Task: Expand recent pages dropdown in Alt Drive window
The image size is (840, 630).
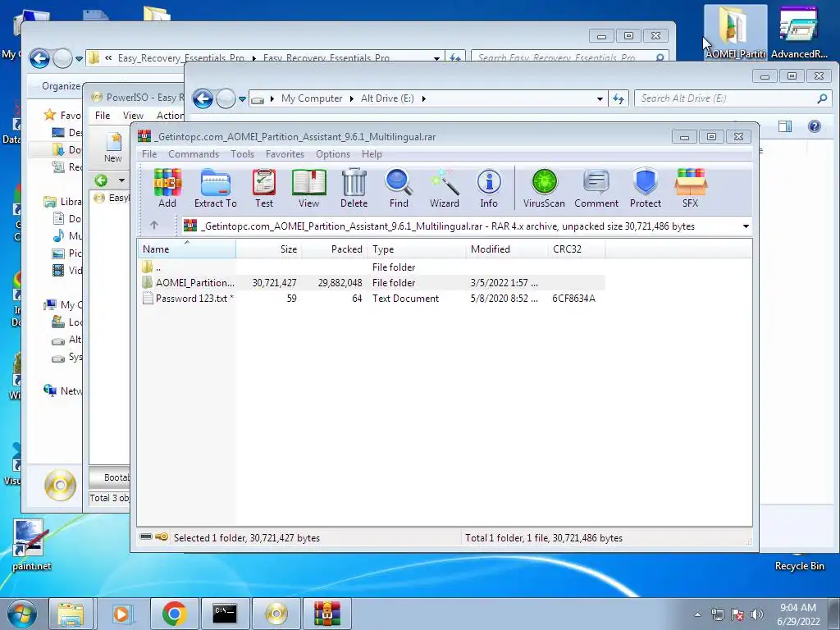Action: 242,99
